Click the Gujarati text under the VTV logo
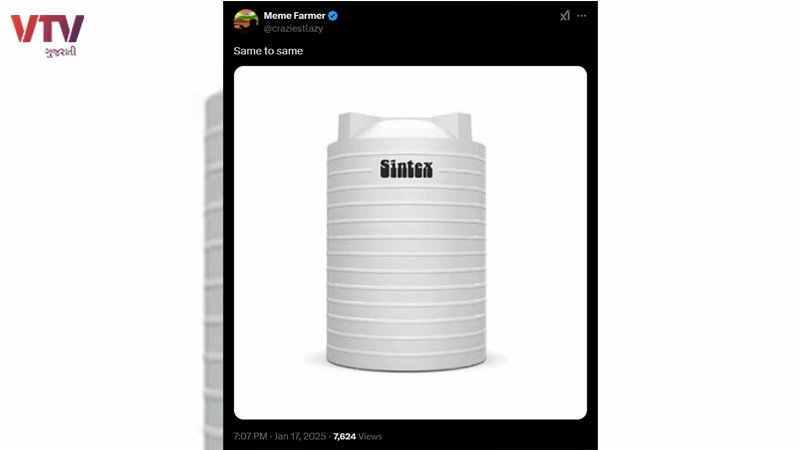This screenshot has height=450, width=800. [61, 52]
